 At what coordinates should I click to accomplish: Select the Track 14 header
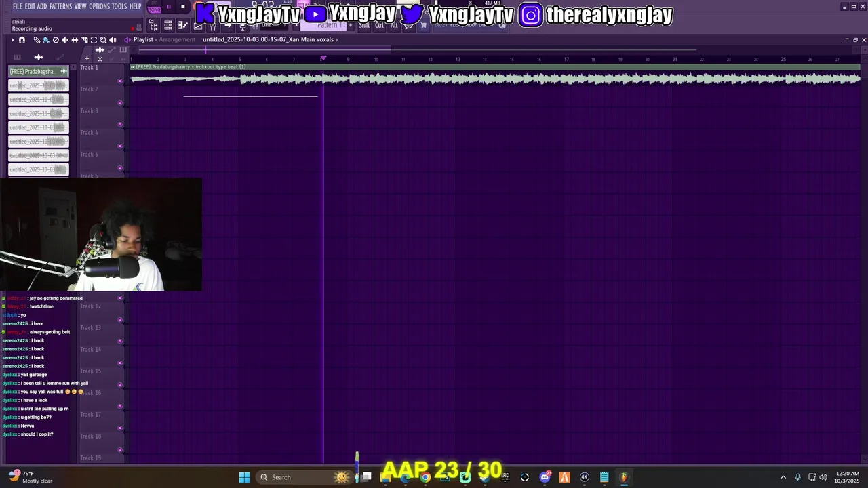pyautogui.click(x=100, y=357)
